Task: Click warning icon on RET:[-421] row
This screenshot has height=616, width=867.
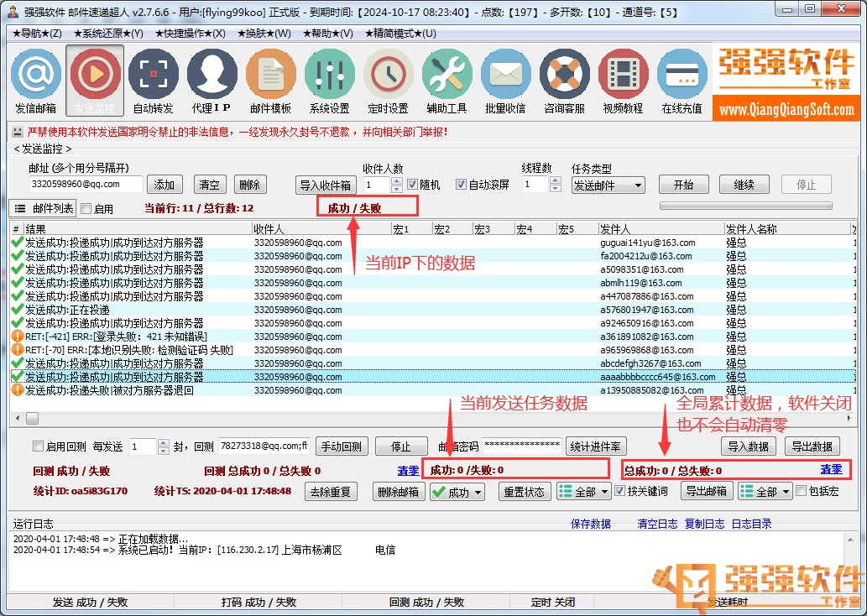Action: tap(17, 337)
